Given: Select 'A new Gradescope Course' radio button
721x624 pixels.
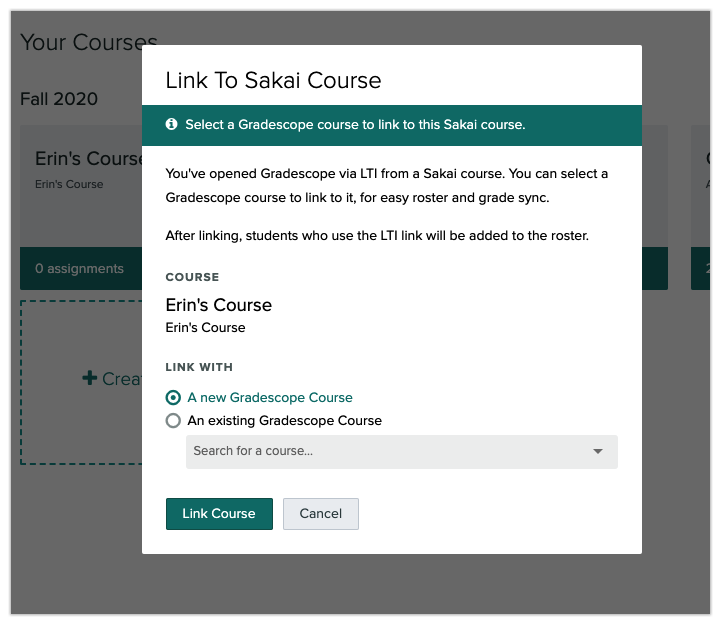Looking at the screenshot, I should (x=173, y=397).
